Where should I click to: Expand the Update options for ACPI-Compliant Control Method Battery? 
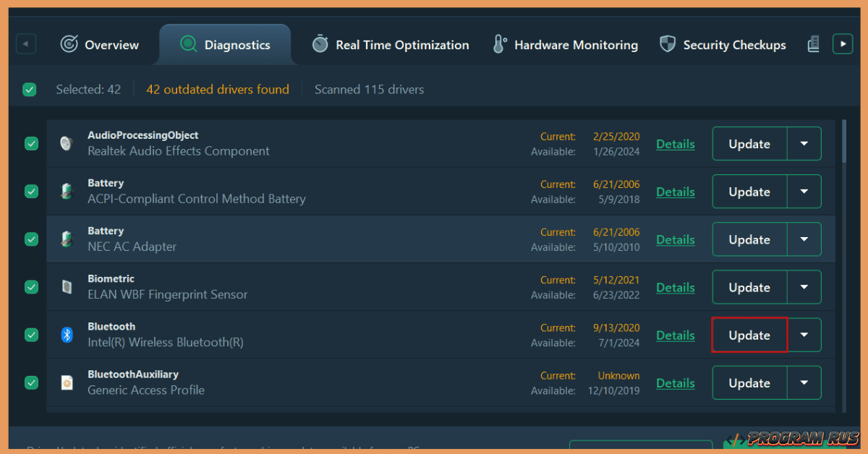point(804,192)
